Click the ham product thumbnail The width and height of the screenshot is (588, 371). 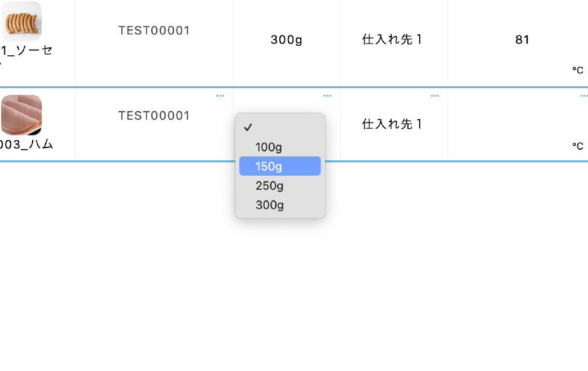pos(21,115)
